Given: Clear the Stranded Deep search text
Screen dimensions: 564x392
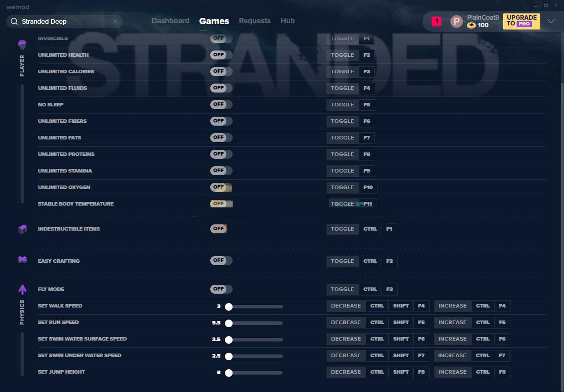Looking at the screenshot, I should click(x=115, y=21).
